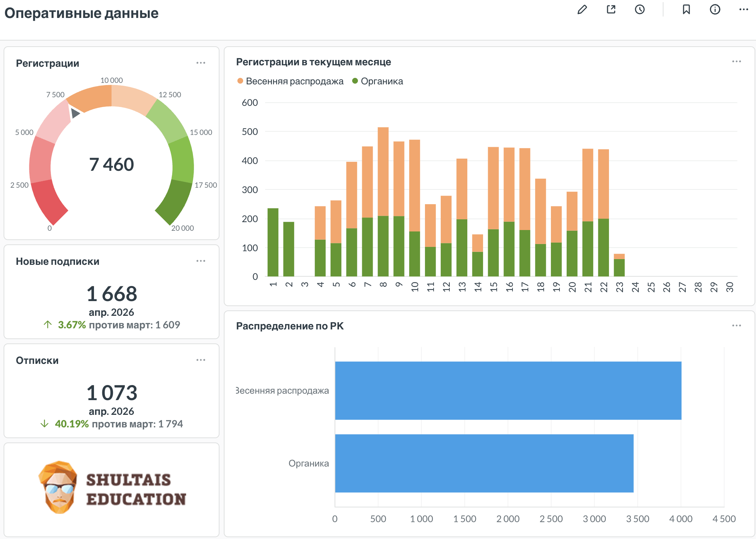Open the top-right dashboard ellipsis menu

(743, 10)
